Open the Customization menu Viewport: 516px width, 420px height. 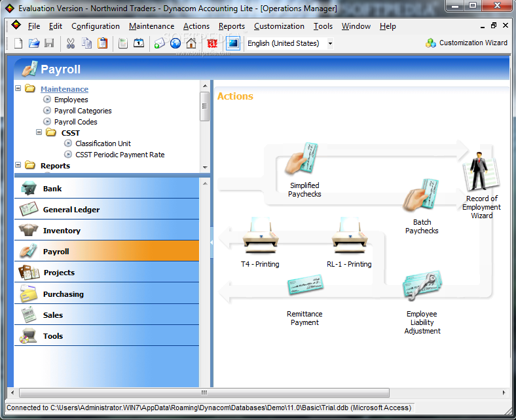tap(279, 26)
